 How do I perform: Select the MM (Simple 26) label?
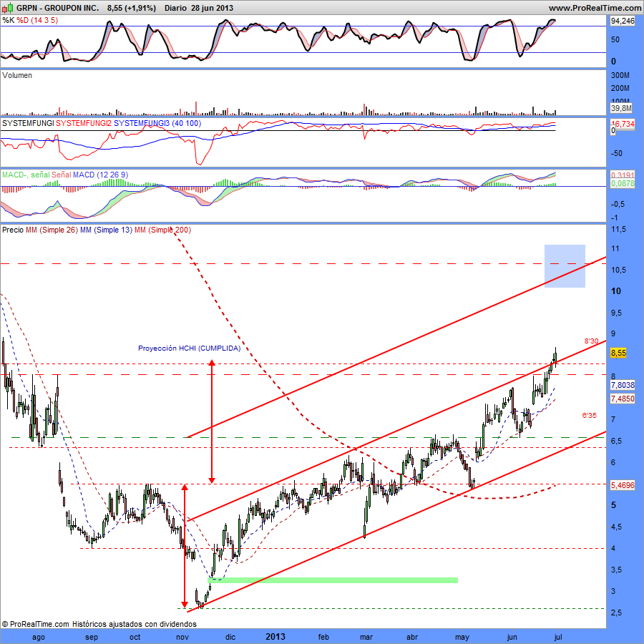pyautogui.click(x=52, y=230)
